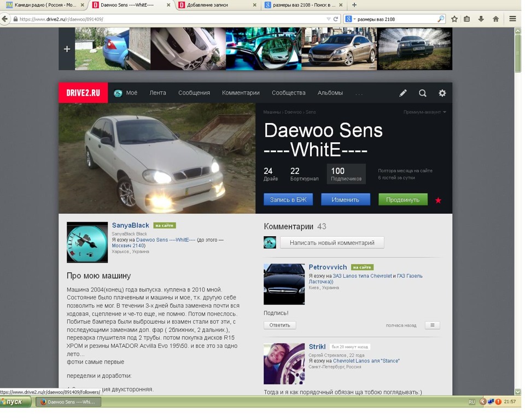The image size is (525, 420).
Task: Click the red star beside Продвинуть
Action: coord(438,200)
